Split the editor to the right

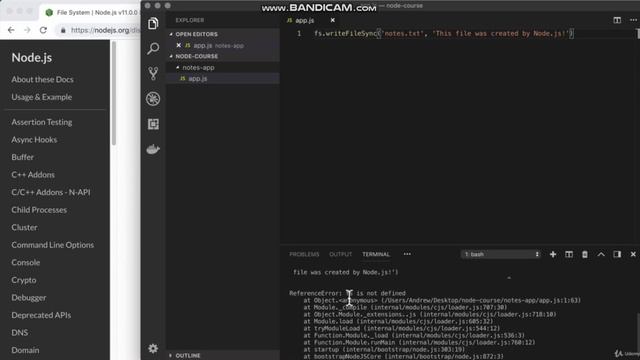click(x=617, y=20)
